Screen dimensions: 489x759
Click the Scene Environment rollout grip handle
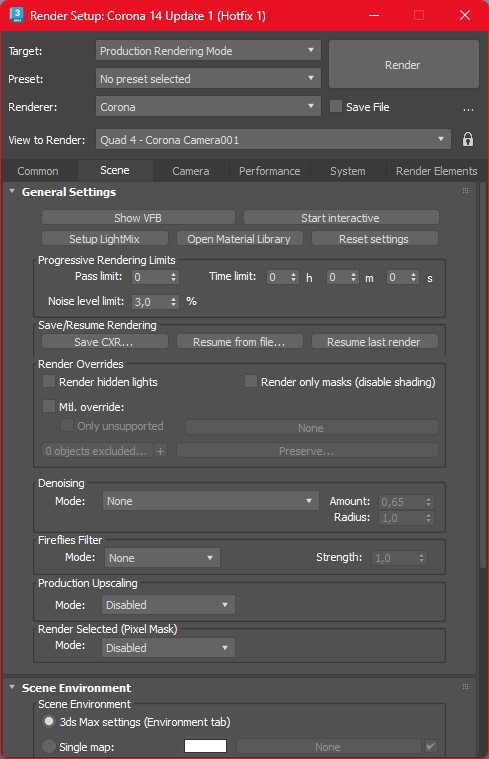click(465, 686)
